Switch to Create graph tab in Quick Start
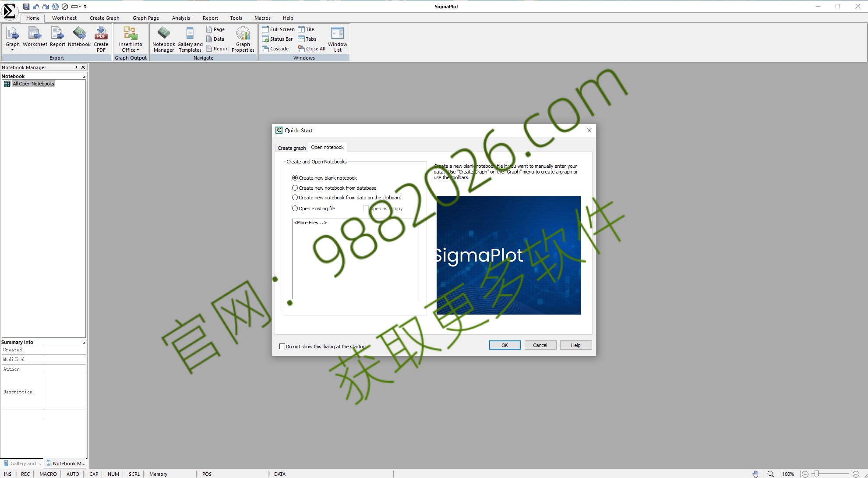 [292, 148]
